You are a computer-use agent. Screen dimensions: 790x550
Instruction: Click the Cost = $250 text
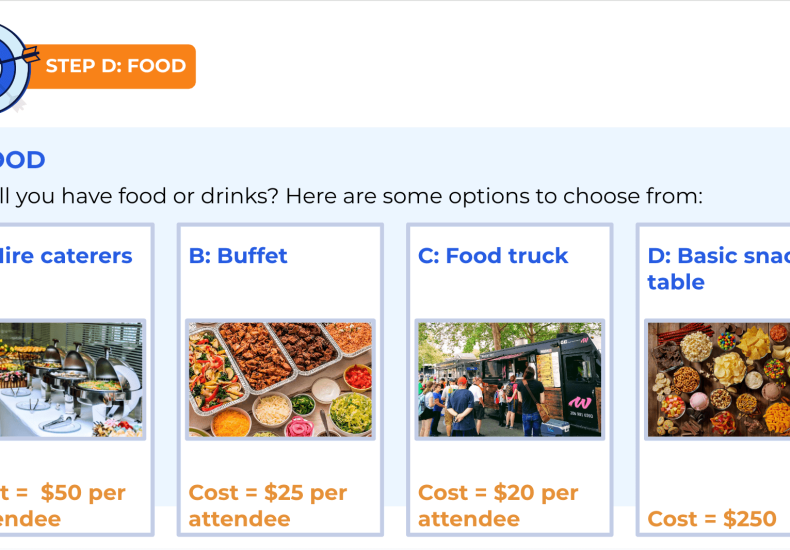[711, 519]
